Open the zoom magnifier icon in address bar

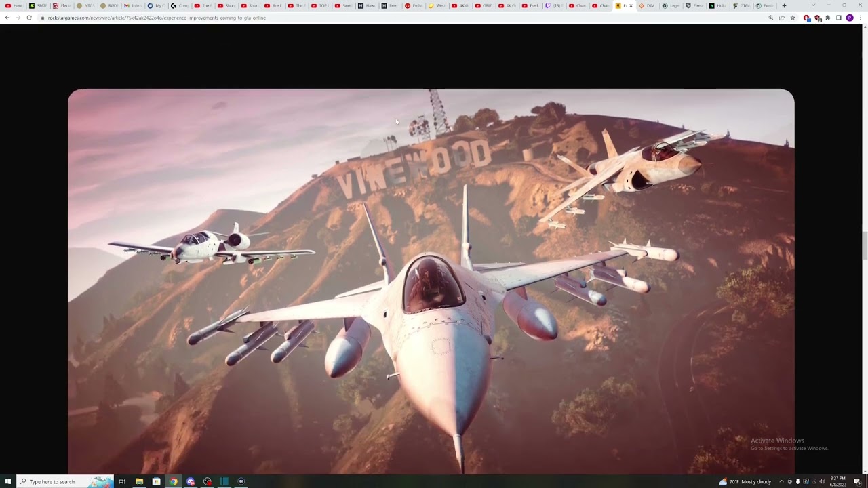pyautogui.click(x=771, y=18)
